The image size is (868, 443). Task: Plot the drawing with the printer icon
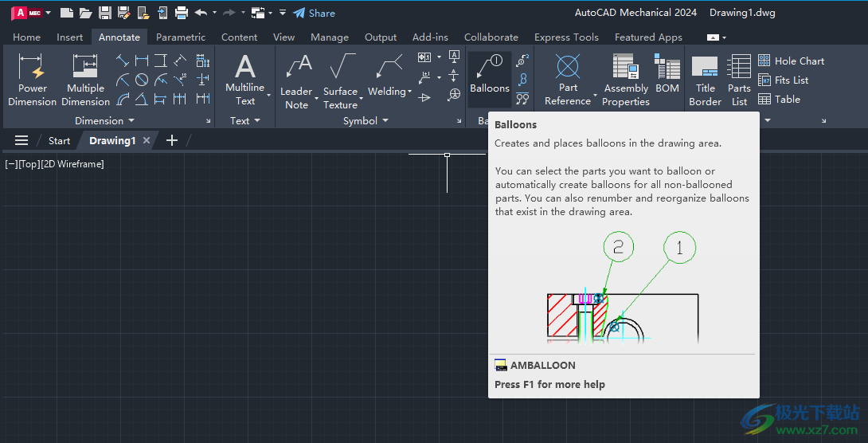pyautogui.click(x=181, y=13)
